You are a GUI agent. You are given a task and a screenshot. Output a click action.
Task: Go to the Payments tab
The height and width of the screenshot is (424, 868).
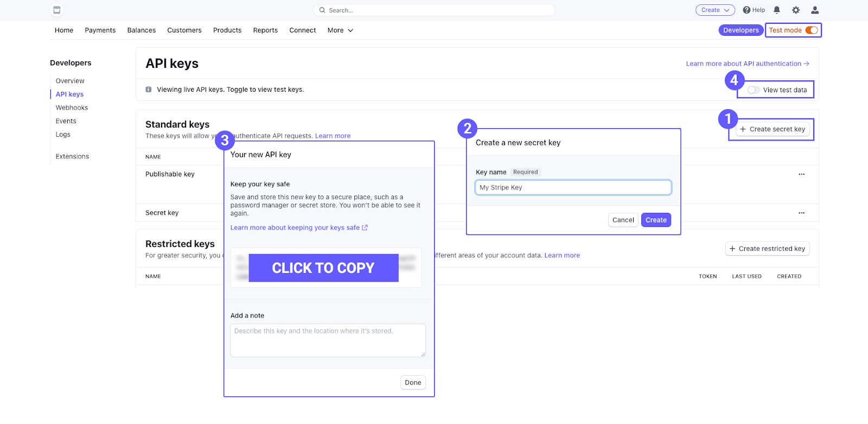(x=100, y=30)
